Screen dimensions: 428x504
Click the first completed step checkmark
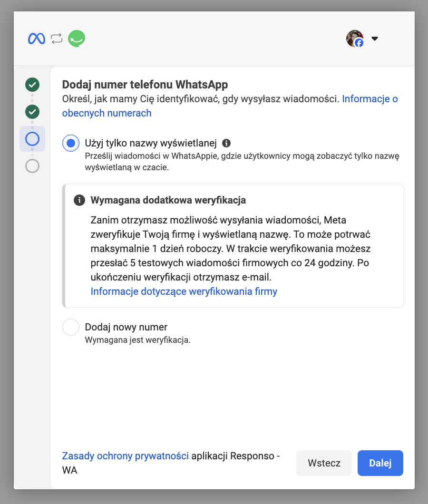coord(32,85)
